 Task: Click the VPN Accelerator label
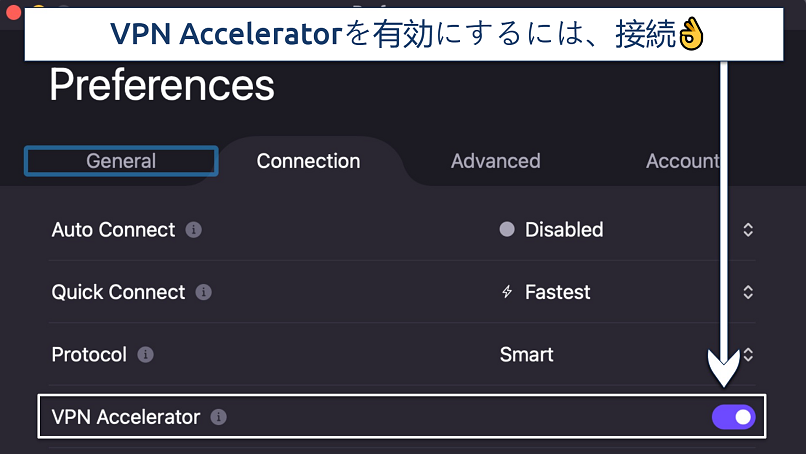pyautogui.click(x=126, y=417)
